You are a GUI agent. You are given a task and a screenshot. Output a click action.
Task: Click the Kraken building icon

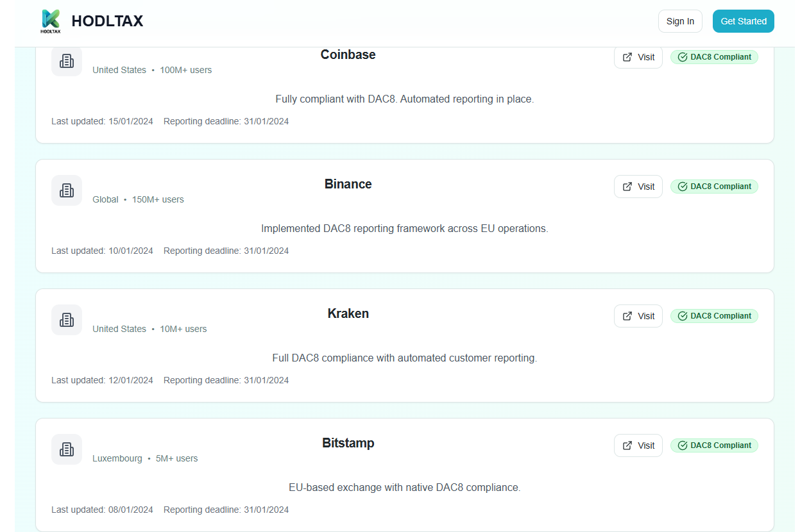pyautogui.click(x=67, y=320)
